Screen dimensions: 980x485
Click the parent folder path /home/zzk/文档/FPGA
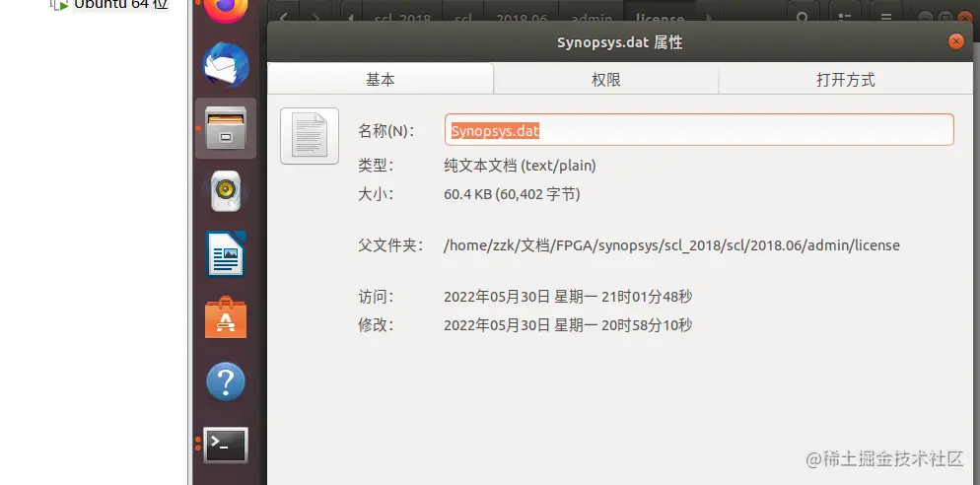click(x=671, y=245)
